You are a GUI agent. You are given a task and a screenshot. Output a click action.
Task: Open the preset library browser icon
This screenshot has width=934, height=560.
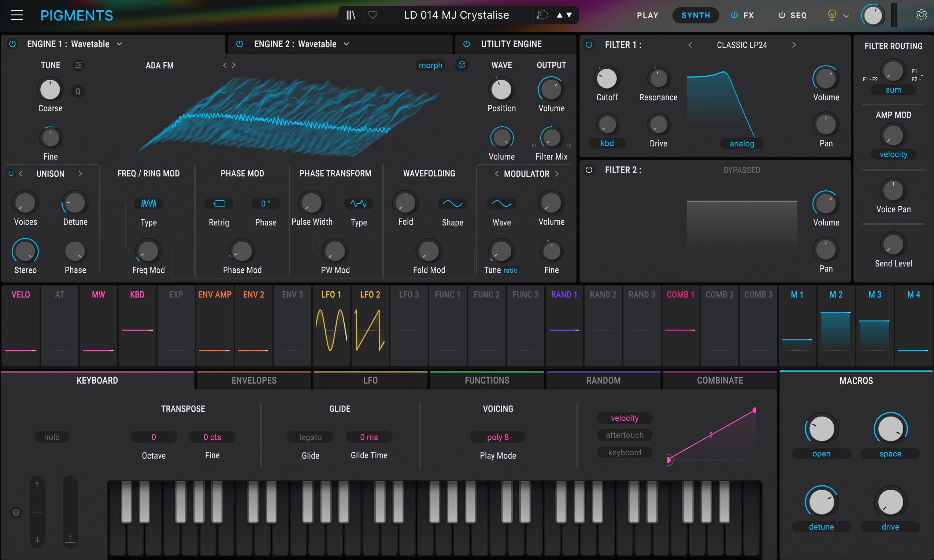tap(351, 15)
